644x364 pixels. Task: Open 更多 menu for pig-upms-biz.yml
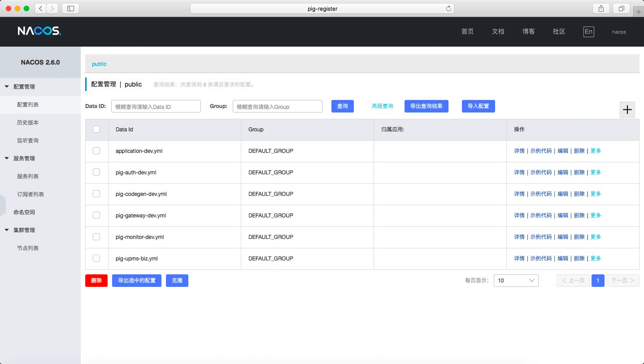click(596, 258)
